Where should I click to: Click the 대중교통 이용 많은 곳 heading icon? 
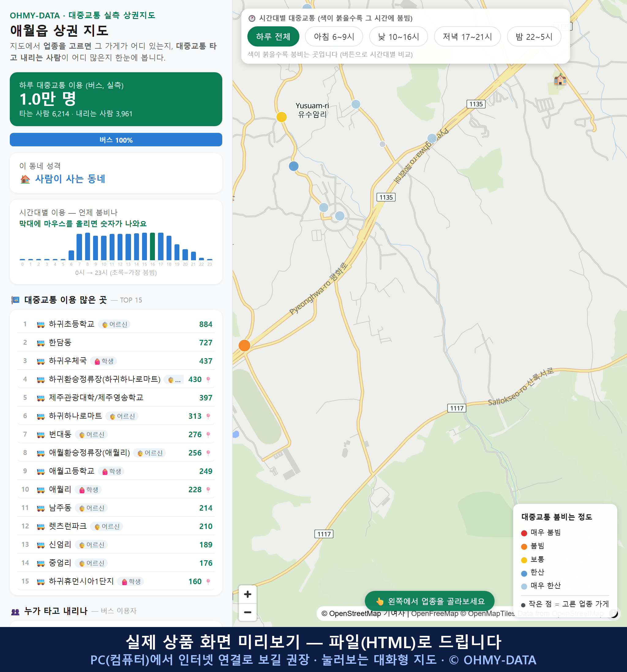point(15,300)
